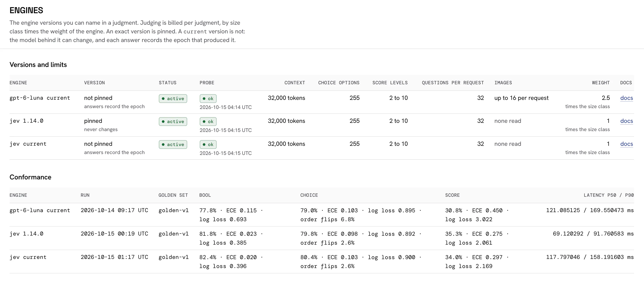Select the ENGINES page heading
This screenshot has width=644, height=299.
pos(26,11)
